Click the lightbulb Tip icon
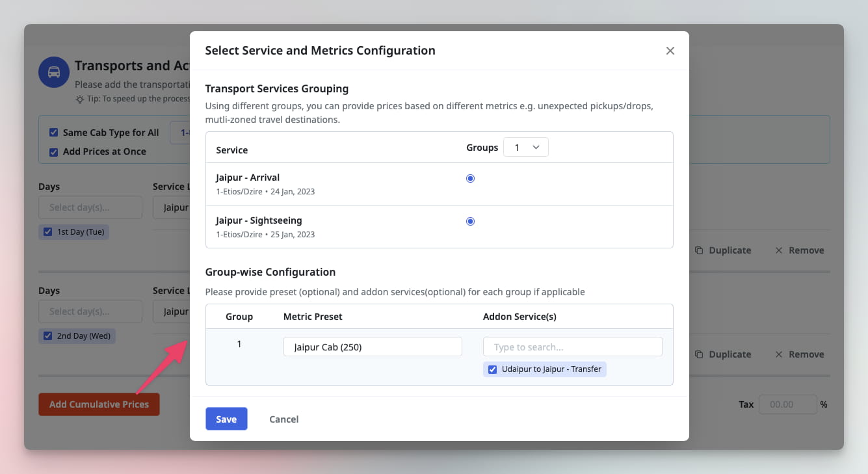 (x=81, y=98)
